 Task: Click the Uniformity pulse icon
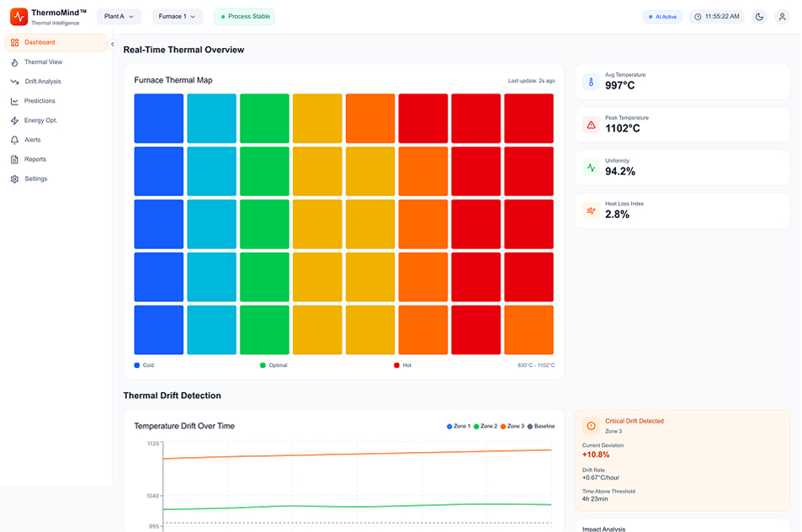pos(591,168)
